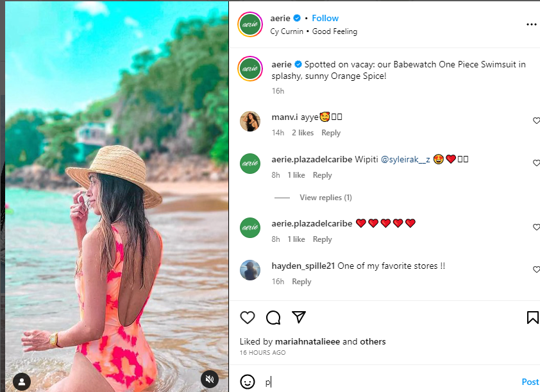Share the post using the paper plane icon

pyautogui.click(x=298, y=317)
